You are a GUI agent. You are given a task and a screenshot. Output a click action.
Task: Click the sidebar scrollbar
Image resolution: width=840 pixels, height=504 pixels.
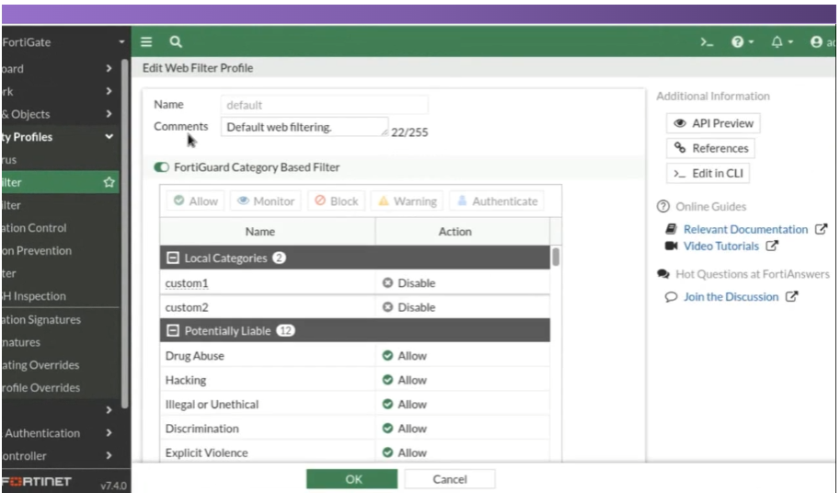(125, 234)
